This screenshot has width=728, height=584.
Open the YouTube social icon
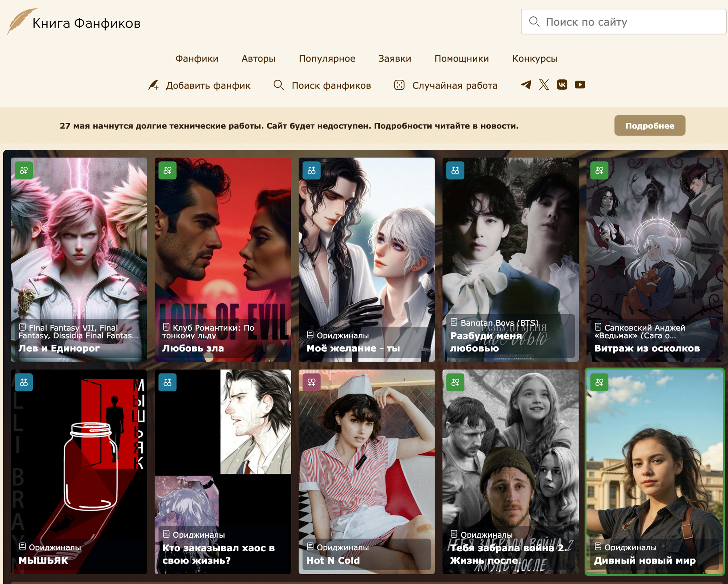[x=580, y=85]
